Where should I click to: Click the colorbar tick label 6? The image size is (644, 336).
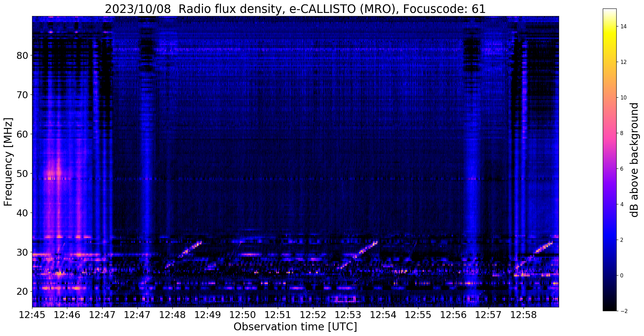pyautogui.click(x=621, y=169)
